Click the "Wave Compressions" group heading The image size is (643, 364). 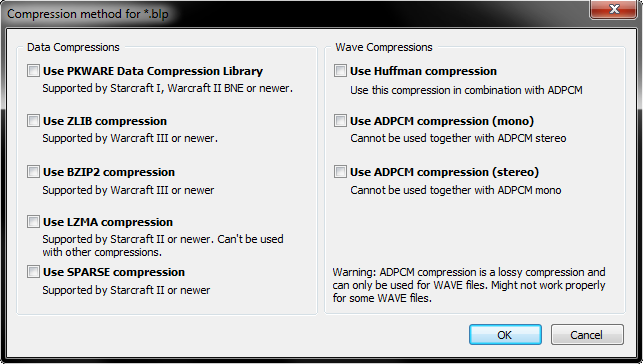[384, 47]
